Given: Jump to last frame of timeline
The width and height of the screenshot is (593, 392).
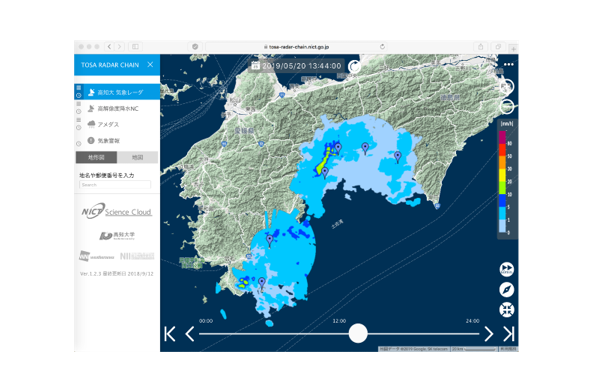Looking at the screenshot, I should (x=509, y=334).
